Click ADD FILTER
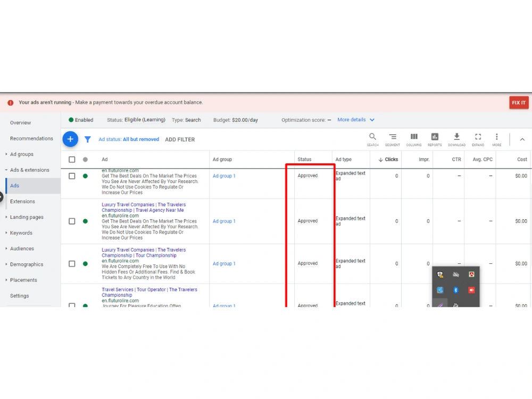 click(x=180, y=139)
